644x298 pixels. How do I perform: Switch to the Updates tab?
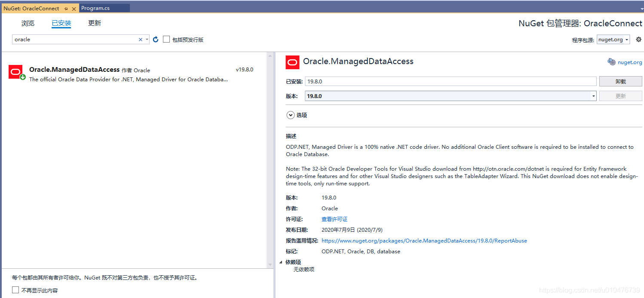click(x=95, y=23)
